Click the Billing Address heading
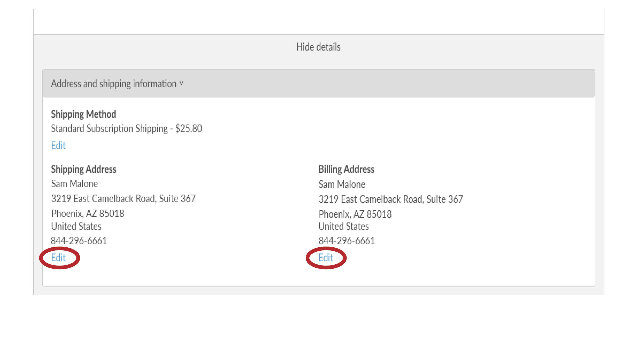 (x=346, y=169)
